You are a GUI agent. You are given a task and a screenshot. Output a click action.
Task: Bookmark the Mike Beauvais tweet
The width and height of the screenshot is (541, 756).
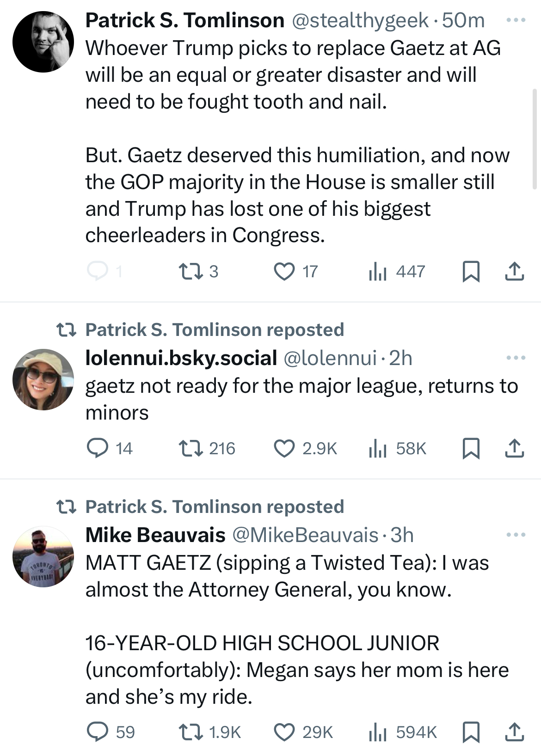click(x=471, y=732)
